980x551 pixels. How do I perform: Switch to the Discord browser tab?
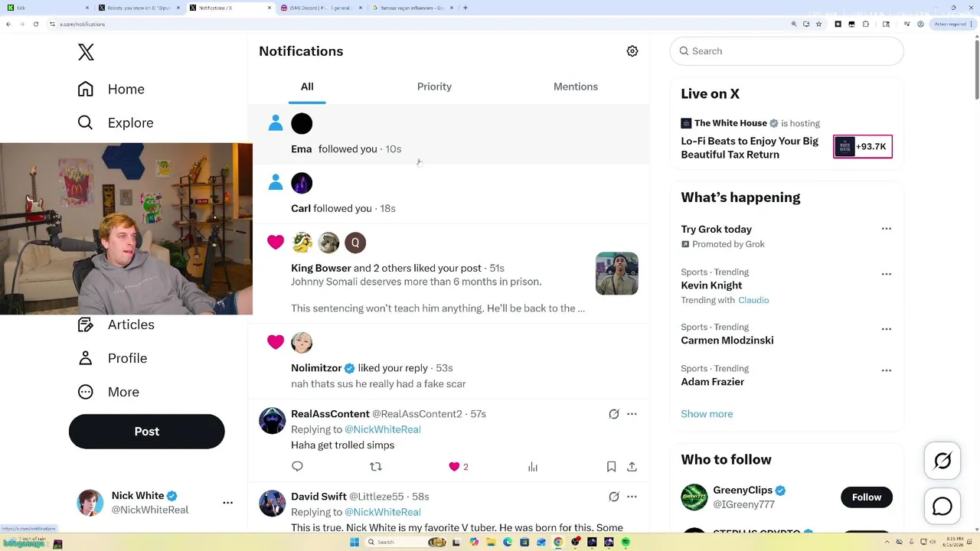322,8
